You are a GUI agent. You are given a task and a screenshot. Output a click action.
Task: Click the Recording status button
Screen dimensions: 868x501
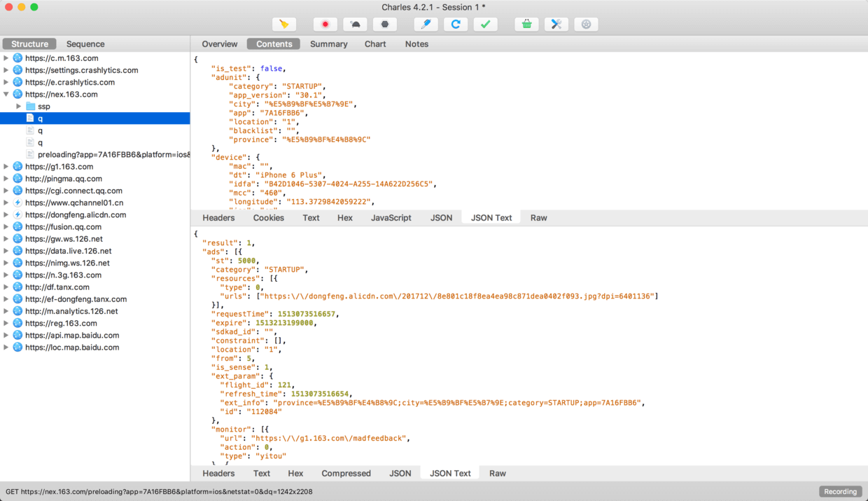(840, 491)
